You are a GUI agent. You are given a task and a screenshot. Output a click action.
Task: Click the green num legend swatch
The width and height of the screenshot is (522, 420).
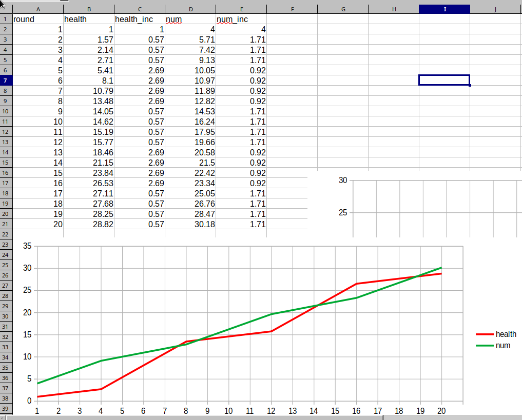[485, 346]
